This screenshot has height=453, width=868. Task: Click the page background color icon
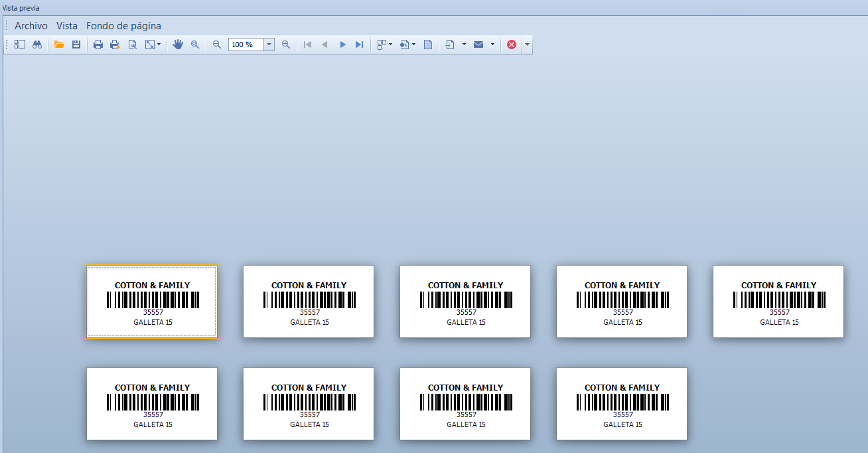(404, 45)
